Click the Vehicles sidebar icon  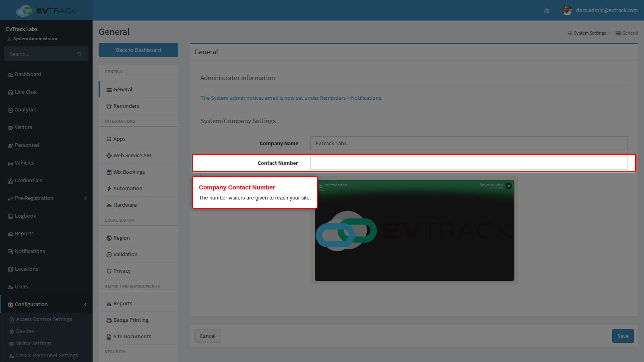(x=10, y=163)
